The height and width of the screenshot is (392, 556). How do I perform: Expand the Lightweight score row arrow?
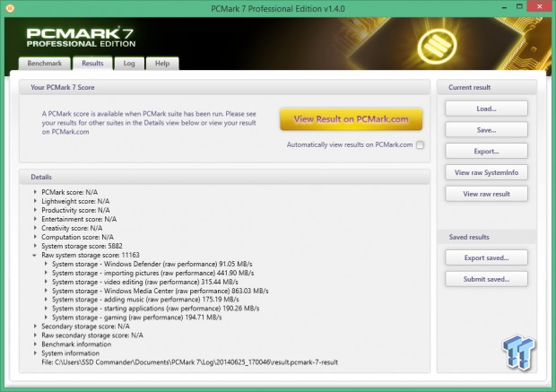[x=35, y=201]
